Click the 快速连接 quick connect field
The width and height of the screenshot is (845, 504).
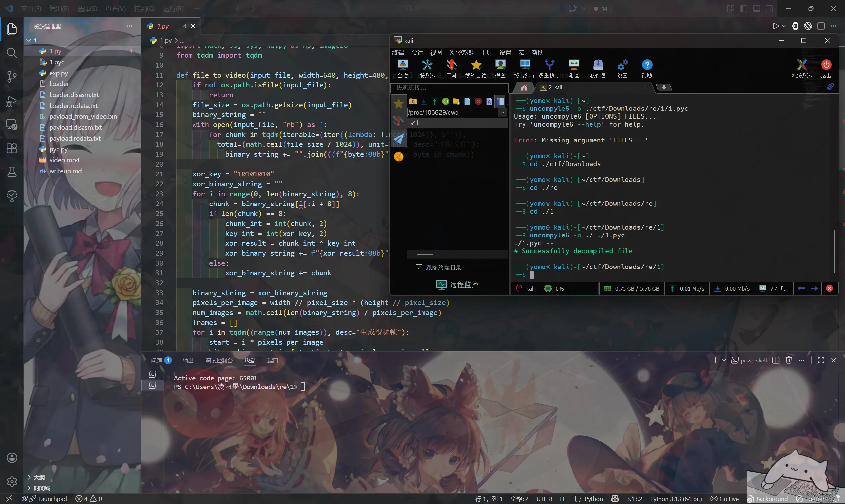pyautogui.click(x=450, y=88)
